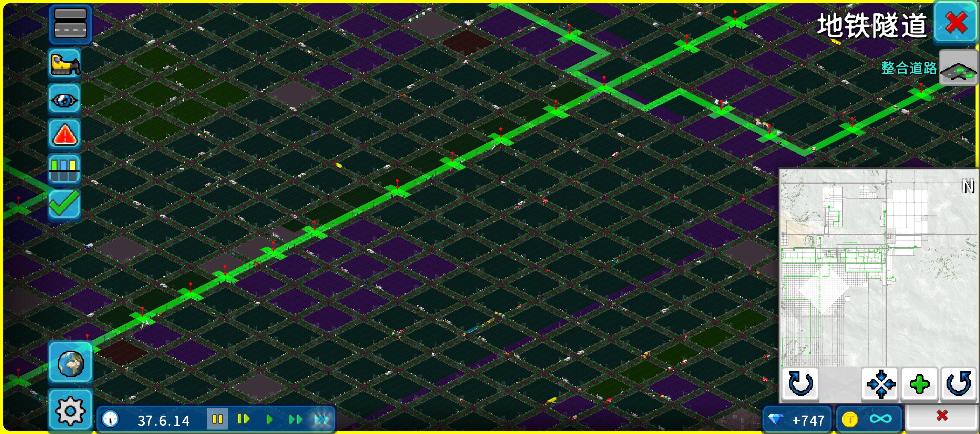Viewport: 980px width, 434px height.
Task: Open the road building menu icon
Action: (x=70, y=23)
